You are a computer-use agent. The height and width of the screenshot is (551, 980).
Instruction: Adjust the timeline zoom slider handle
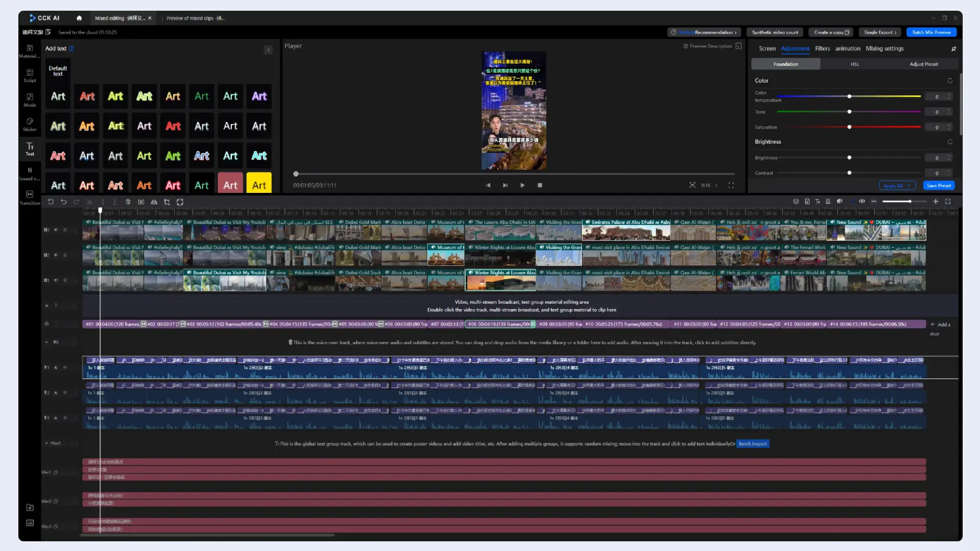coord(910,202)
